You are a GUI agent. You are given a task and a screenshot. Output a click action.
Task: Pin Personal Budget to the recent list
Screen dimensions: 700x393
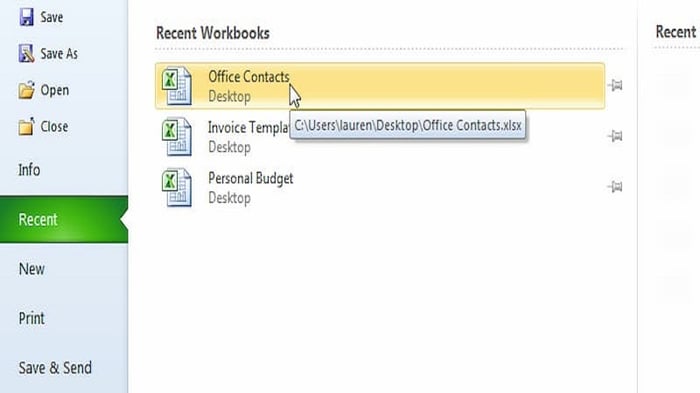pos(615,186)
